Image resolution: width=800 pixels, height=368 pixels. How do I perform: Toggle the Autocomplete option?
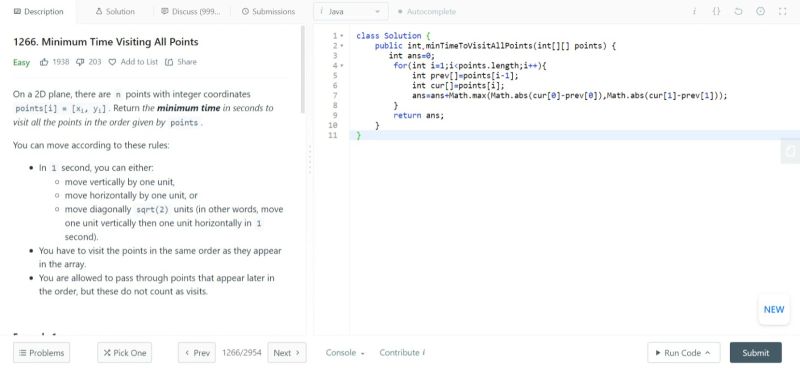click(427, 11)
